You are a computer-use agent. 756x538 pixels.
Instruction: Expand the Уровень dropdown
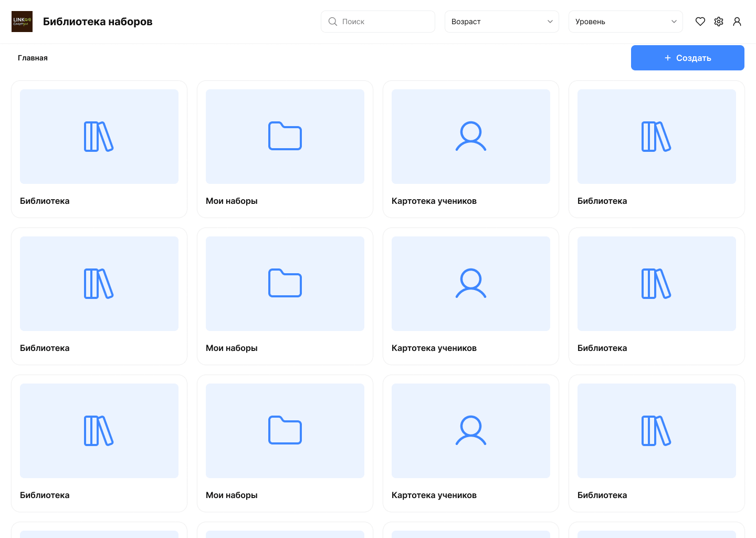tap(626, 22)
